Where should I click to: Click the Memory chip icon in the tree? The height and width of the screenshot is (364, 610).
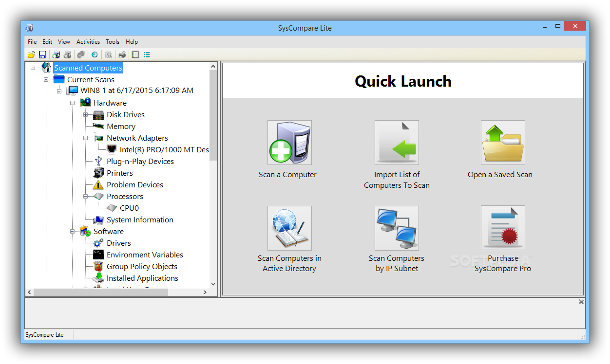click(x=98, y=126)
